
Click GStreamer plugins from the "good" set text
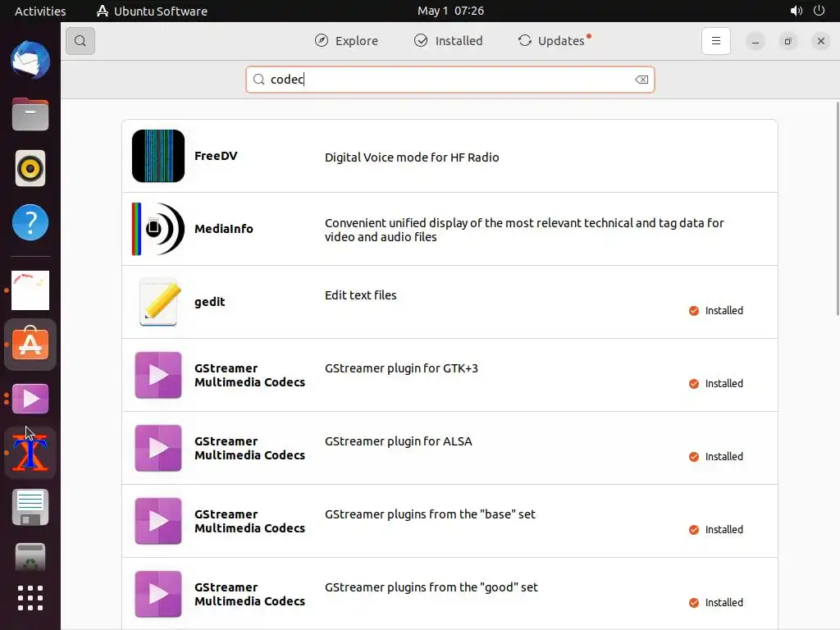click(431, 587)
